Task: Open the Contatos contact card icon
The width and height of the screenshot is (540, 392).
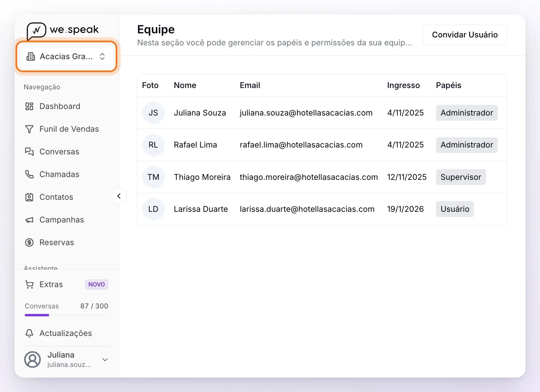Action: point(29,197)
